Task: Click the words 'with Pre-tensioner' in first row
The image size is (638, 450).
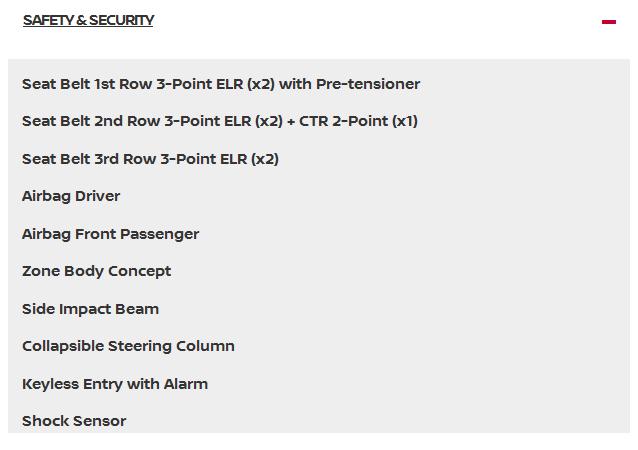Action: coord(350,84)
